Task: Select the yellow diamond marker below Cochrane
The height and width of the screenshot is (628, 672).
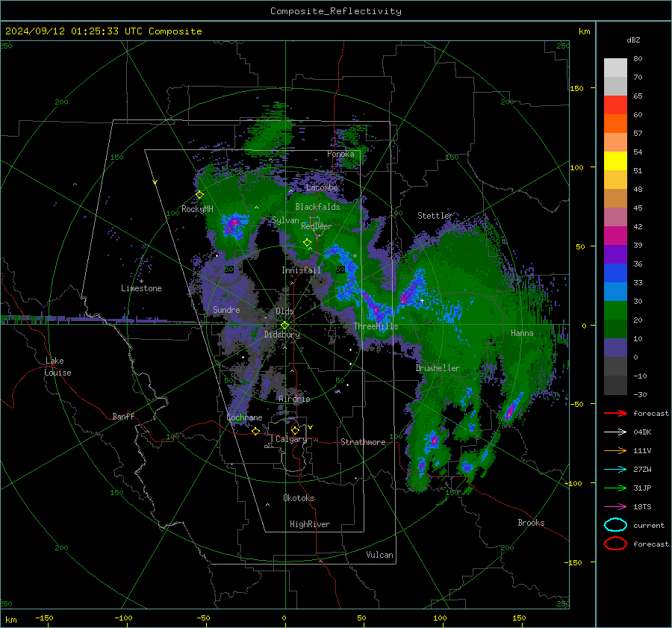Action: point(256,431)
